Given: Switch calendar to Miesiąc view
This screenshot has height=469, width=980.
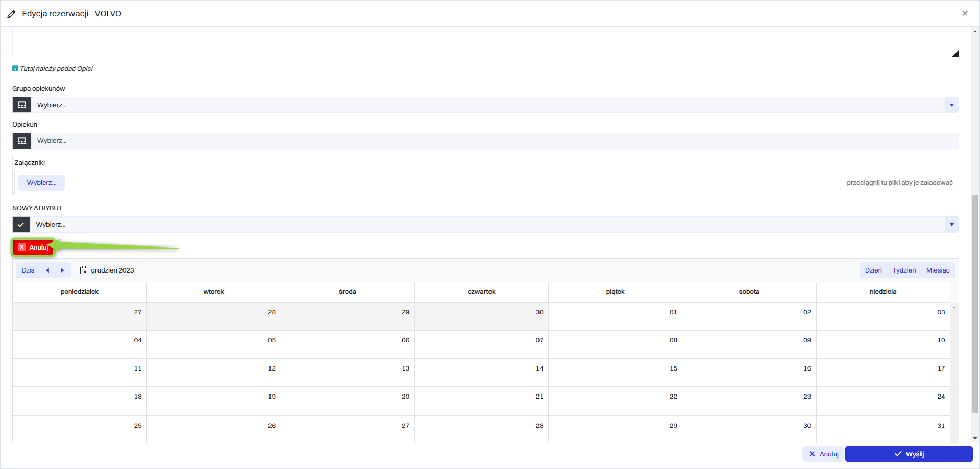Looking at the screenshot, I should pyautogui.click(x=938, y=270).
